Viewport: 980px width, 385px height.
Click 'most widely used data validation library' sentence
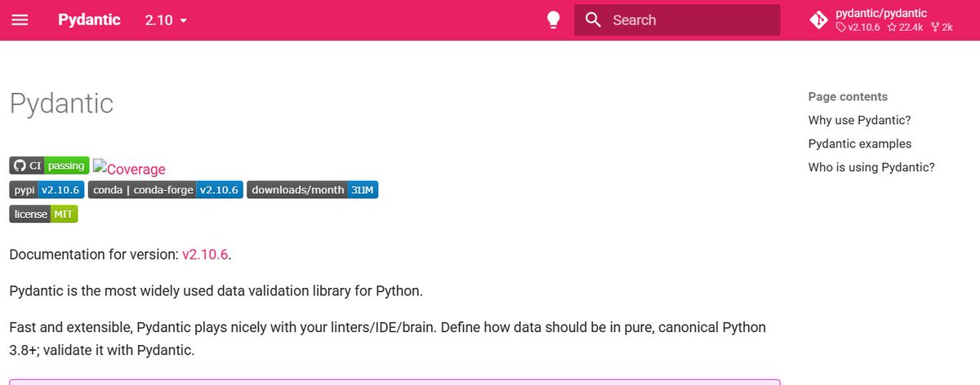(x=216, y=290)
